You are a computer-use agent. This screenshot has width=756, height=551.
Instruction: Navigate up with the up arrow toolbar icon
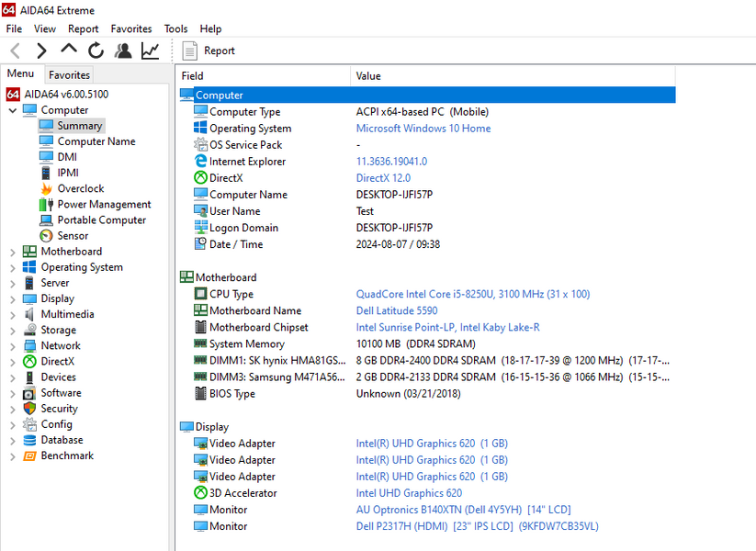[69, 49]
